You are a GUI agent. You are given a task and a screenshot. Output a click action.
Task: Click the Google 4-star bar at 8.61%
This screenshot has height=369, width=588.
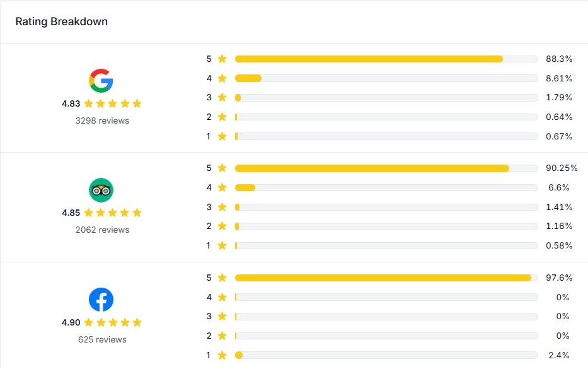pos(386,78)
